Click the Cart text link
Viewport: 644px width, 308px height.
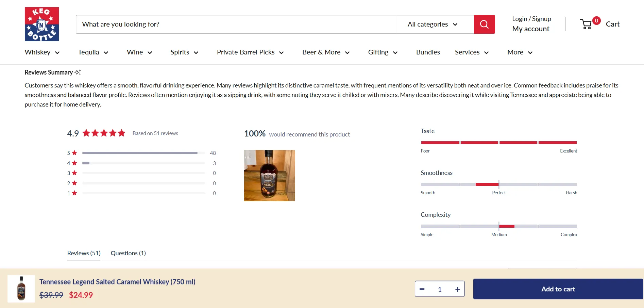pos(613,24)
